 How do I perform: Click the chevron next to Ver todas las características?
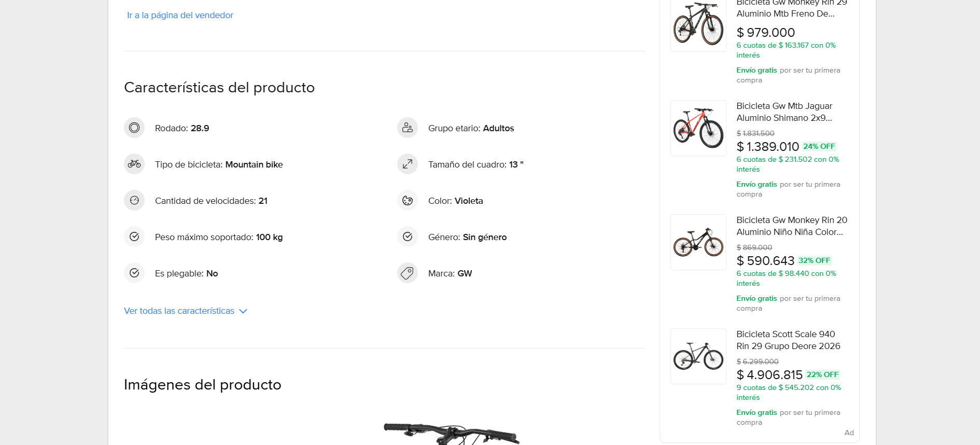pos(243,311)
